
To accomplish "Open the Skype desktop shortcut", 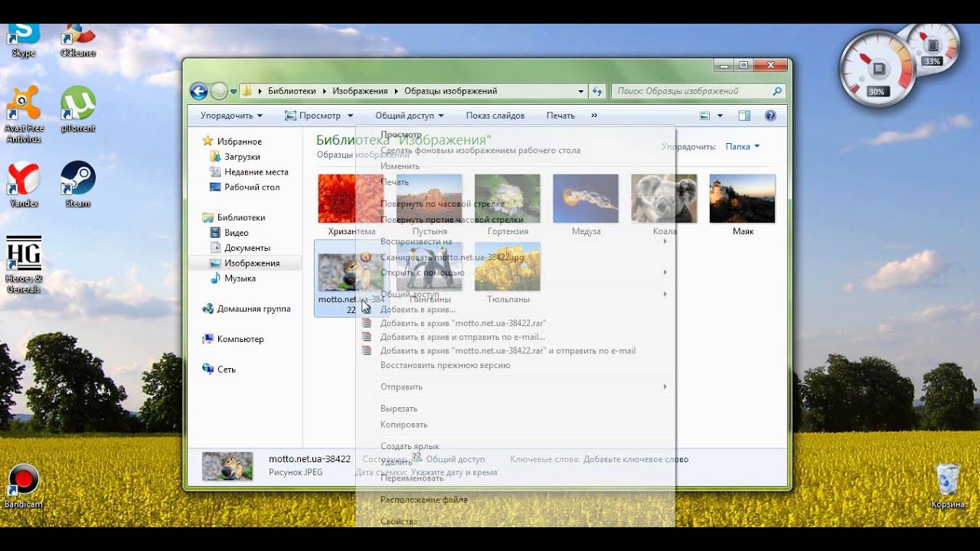I will pos(23,40).
